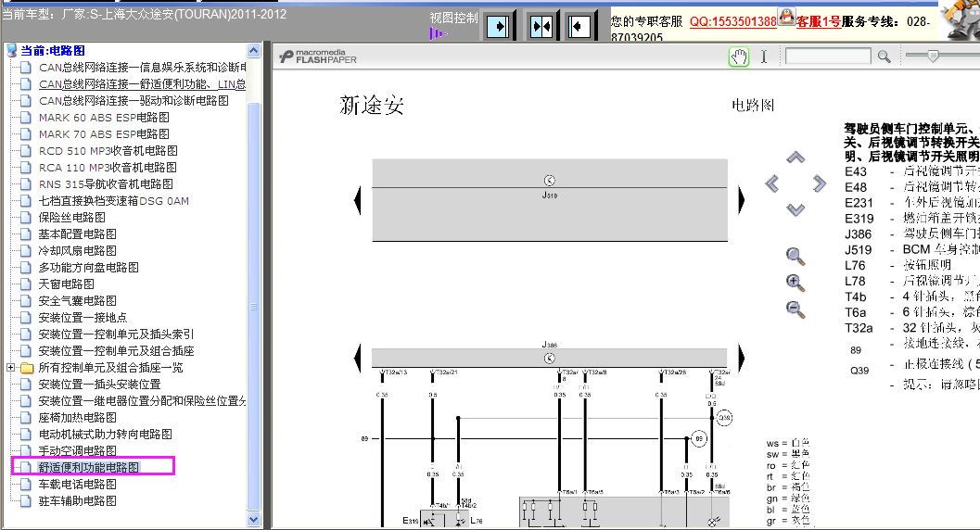
Task: Open 基本配置电路图 item
Action: pyautogui.click(x=78, y=234)
